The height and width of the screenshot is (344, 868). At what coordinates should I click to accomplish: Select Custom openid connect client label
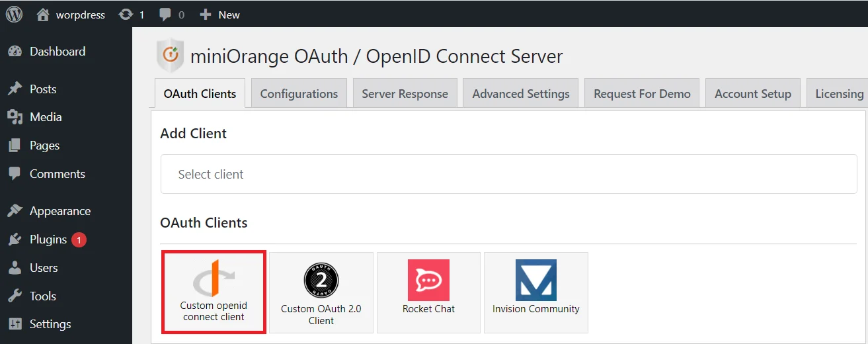coord(214,312)
